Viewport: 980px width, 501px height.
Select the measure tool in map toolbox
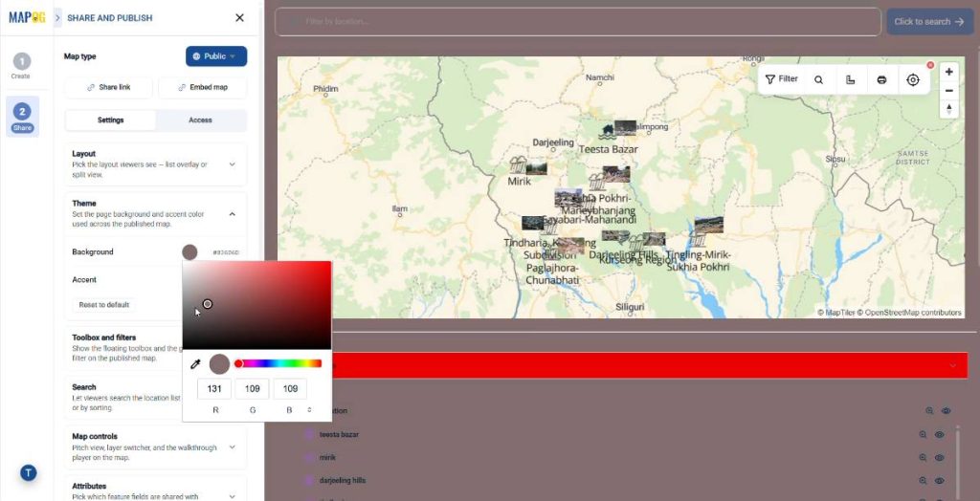pyautogui.click(x=850, y=80)
